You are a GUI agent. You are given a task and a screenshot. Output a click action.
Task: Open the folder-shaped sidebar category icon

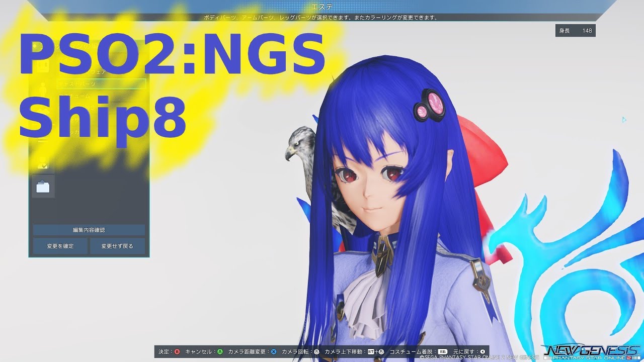43,187
